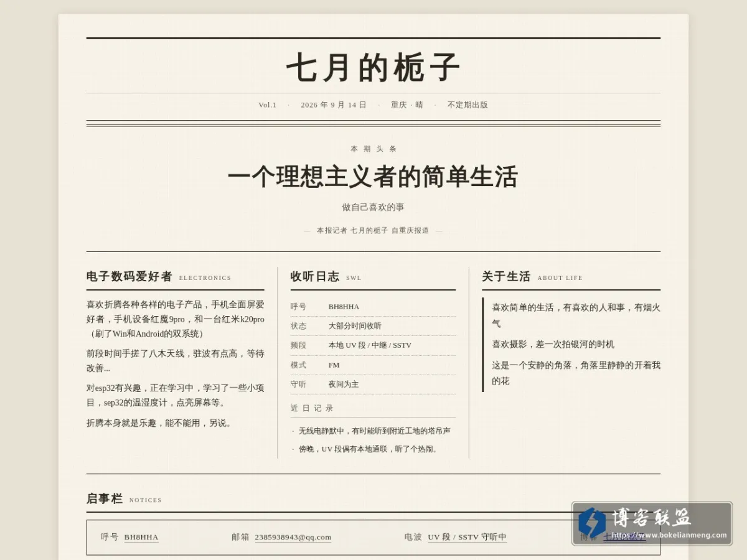Click the 本期头条 label

(374, 149)
